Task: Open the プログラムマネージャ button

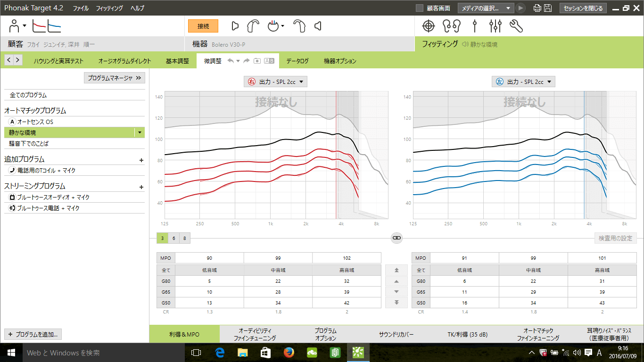Action: [x=115, y=78]
